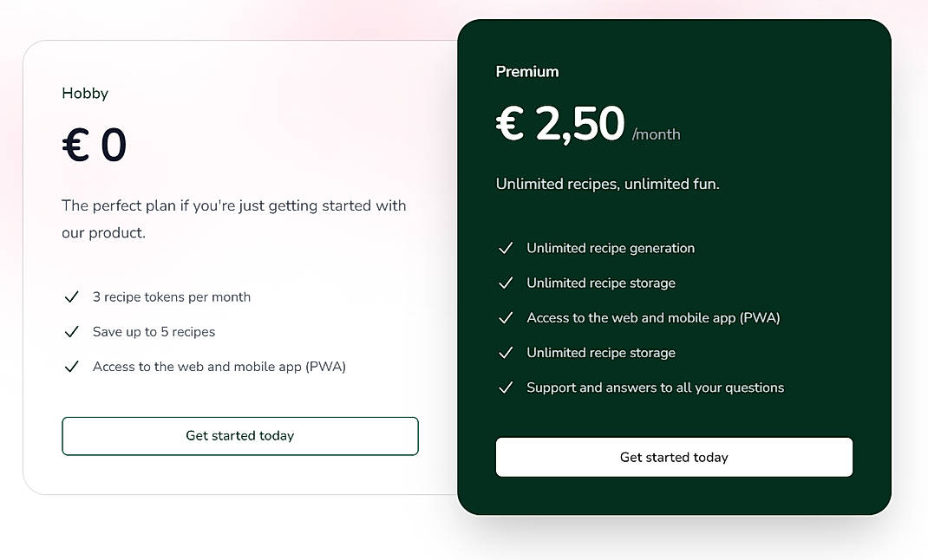Click the checkmark beside 'Support and answers' feature
Viewport: 928px width, 560px height.
pyautogui.click(x=506, y=387)
